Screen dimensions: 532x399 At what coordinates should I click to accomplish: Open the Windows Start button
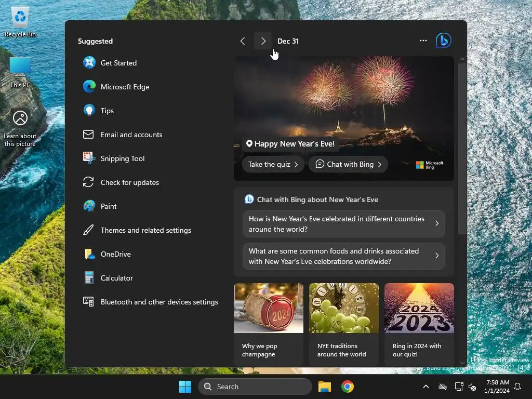(185, 387)
